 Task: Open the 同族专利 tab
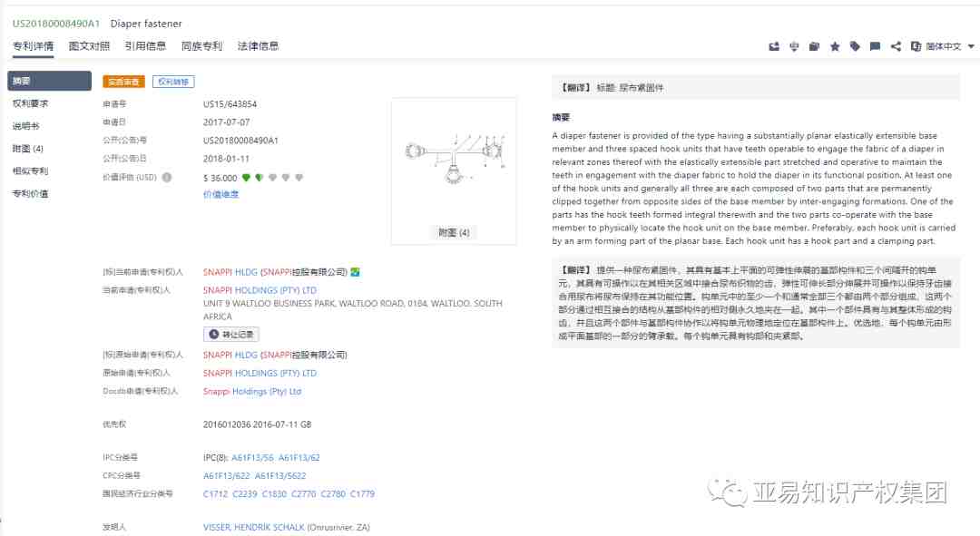coord(201,46)
